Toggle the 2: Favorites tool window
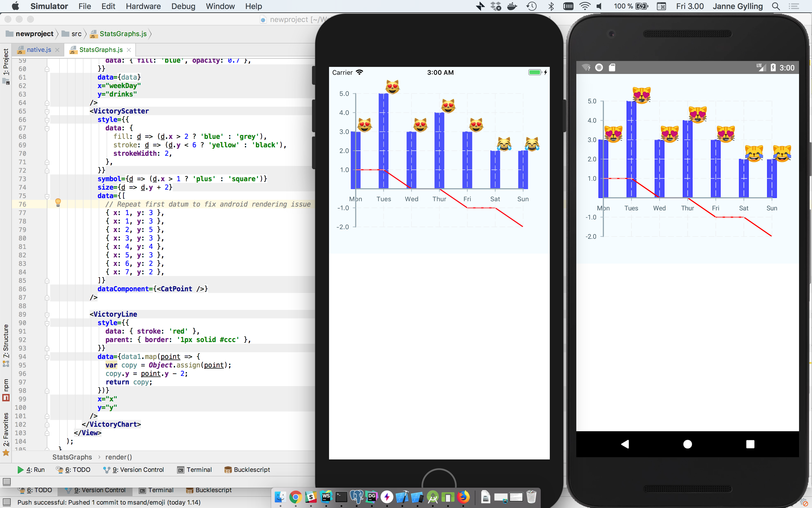The width and height of the screenshot is (812, 508). click(x=6, y=434)
